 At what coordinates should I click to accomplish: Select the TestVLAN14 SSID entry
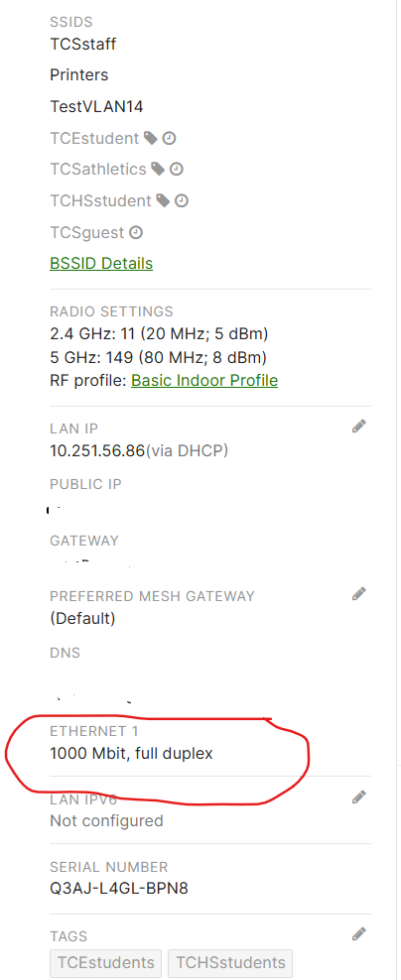point(97,106)
